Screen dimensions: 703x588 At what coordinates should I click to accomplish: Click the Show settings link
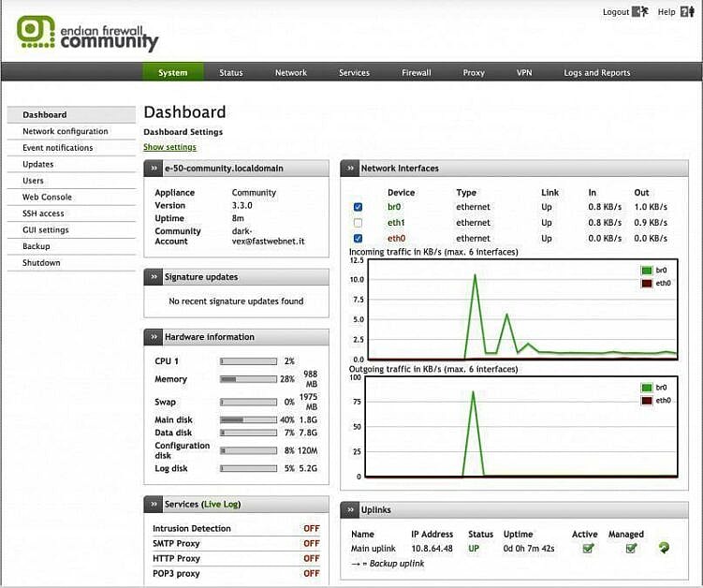[x=169, y=147]
